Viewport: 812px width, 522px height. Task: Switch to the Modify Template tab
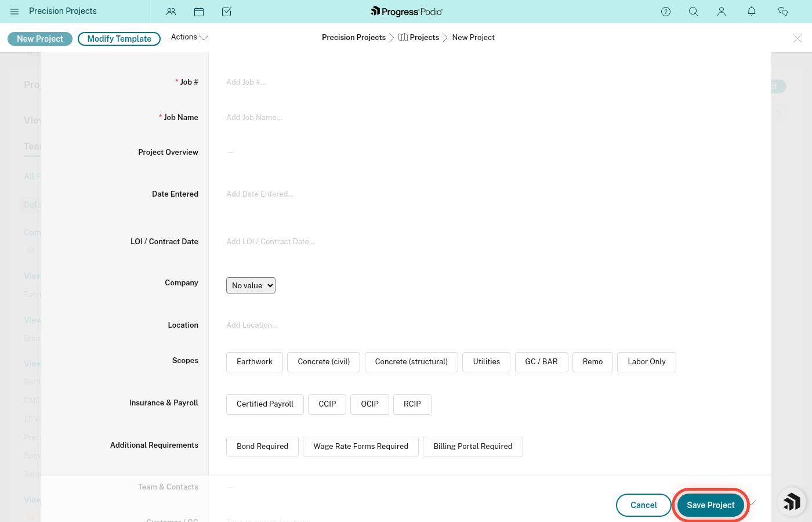(119, 39)
